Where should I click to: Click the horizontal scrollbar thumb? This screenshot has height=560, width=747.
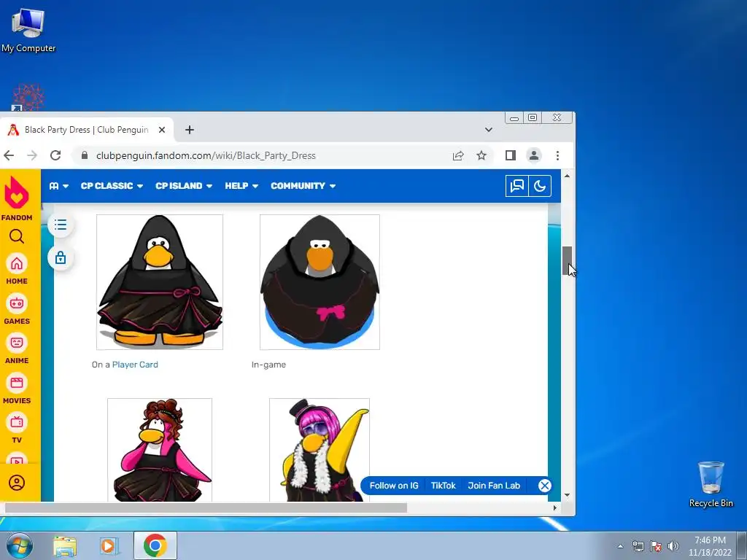206,507
